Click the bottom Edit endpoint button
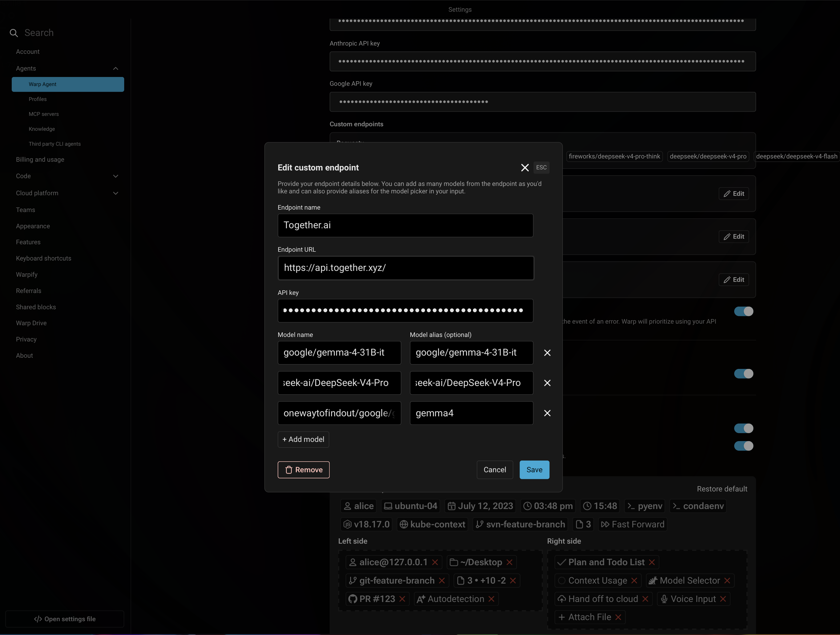The width and height of the screenshot is (840, 635). point(733,280)
